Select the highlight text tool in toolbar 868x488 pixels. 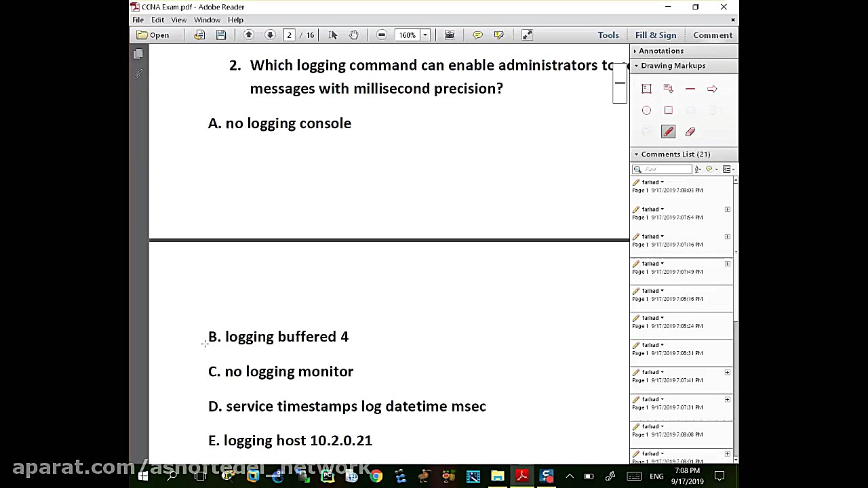pos(499,35)
